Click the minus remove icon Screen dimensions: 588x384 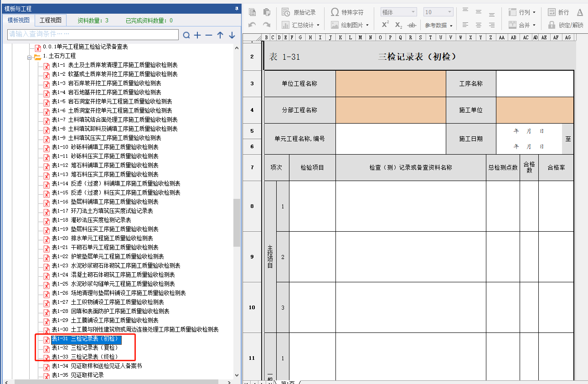click(209, 35)
